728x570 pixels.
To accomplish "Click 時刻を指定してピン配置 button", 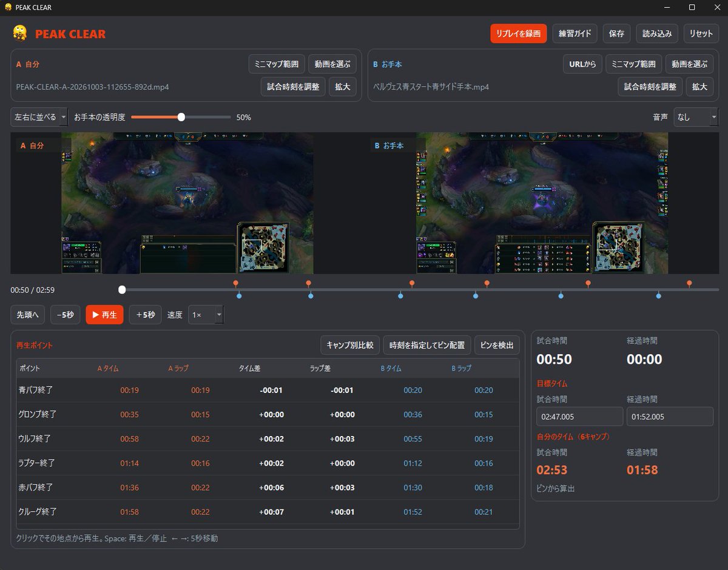I will click(x=426, y=345).
